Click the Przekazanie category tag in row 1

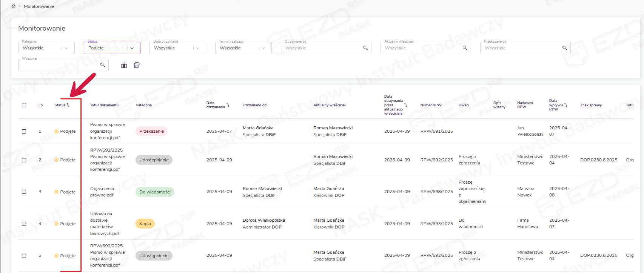click(x=151, y=131)
